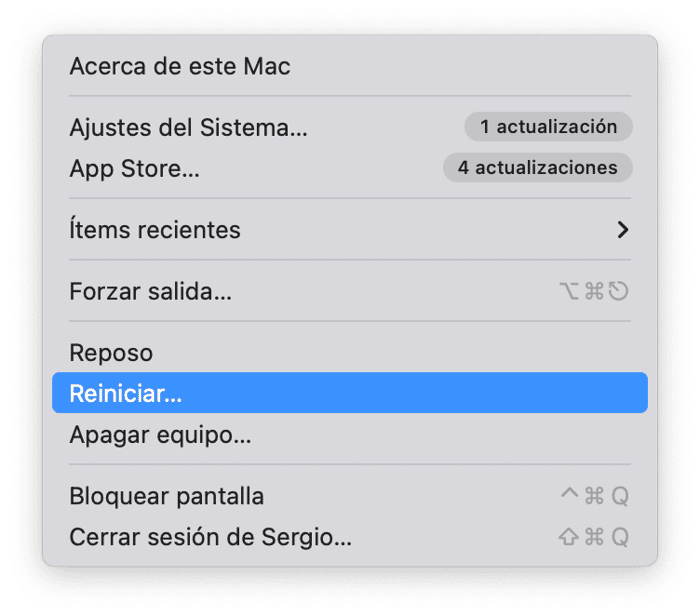Open the App Store menu entry
This screenshot has width=700, height=616.
[134, 168]
